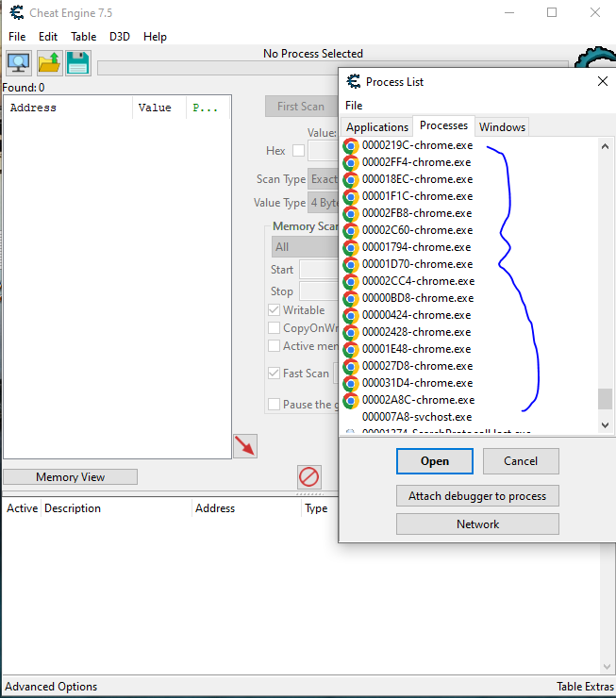Open the Memory View
Screen dimensions: 616x698
tap(71, 476)
